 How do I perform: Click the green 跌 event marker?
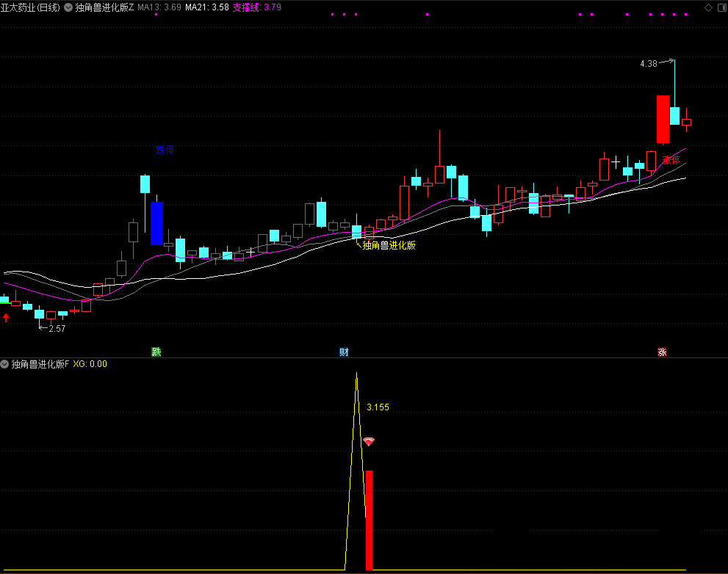pos(156,352)
